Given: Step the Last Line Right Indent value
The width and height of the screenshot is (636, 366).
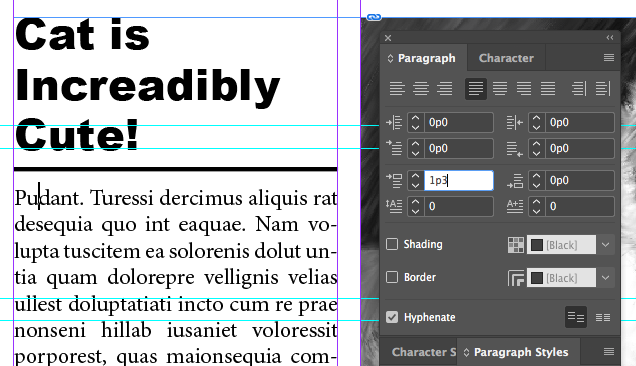Looking at the screenshot, I should (x=536, y=149).
